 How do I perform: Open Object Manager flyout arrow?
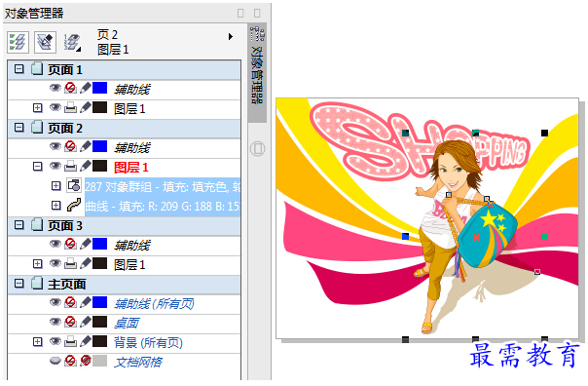tap(231, 36)
